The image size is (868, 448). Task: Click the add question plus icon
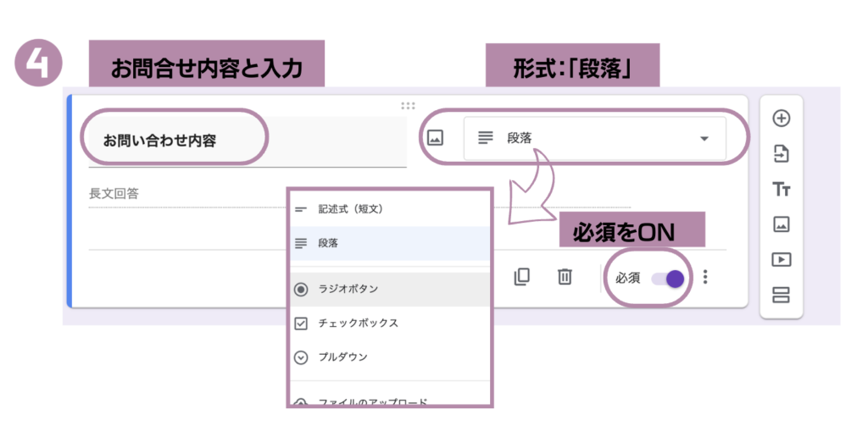click(x=781, y=119)
